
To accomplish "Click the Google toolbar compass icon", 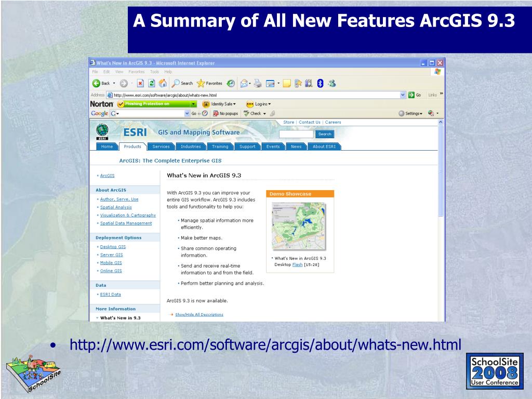I will point(205,113).
